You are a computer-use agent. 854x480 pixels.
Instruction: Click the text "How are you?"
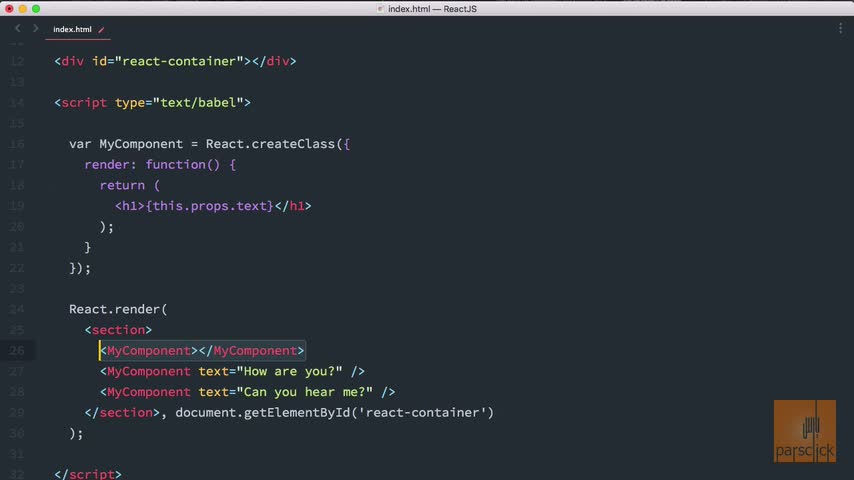(x=289, y=371)
